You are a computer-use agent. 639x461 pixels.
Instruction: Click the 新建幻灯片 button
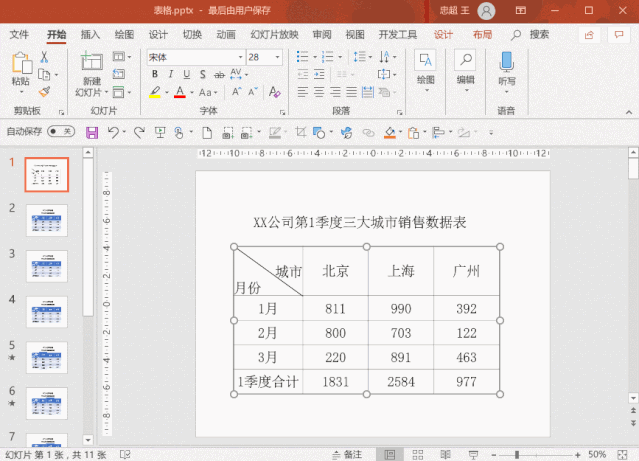click(x=92, y=74)
